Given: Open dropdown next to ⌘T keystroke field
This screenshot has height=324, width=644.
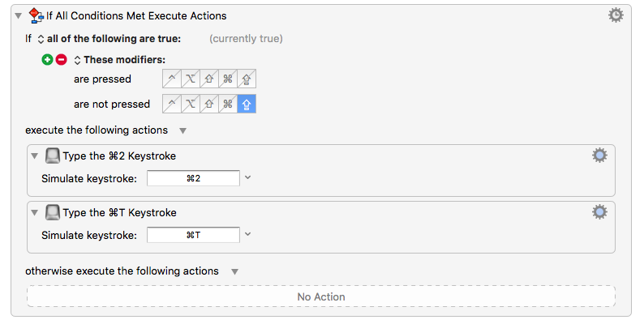Looking at the screenshot, I should click(247, 234).
